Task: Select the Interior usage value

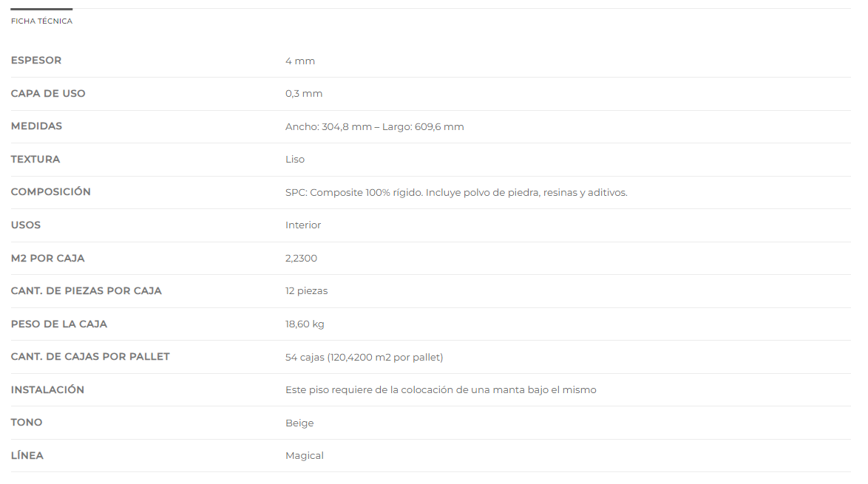Action: pos(303,225)
